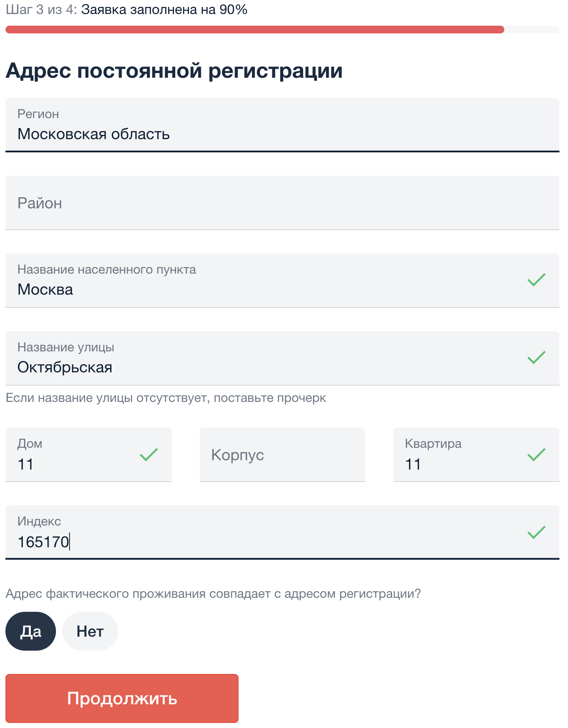This screenshot has height=728, width=568.
Task: Select the Да option for matching address
Action: click(30, 631)
